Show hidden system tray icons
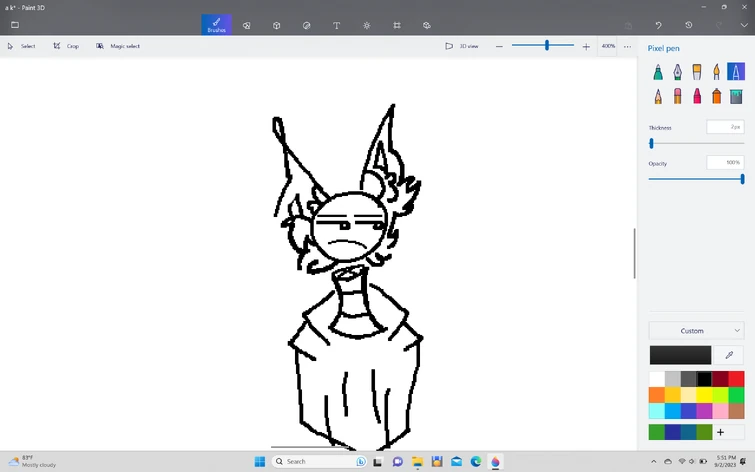 coord(654,461)
